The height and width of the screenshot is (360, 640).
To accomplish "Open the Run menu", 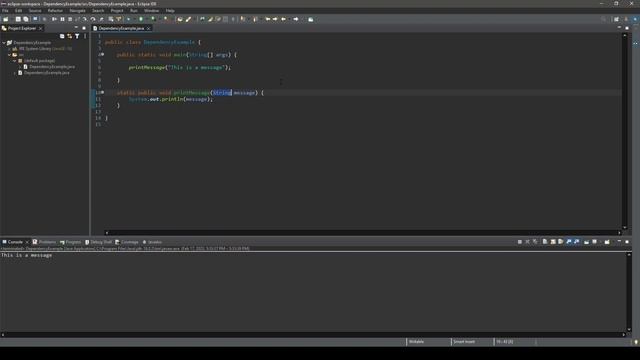I will [x=134, y=11].
